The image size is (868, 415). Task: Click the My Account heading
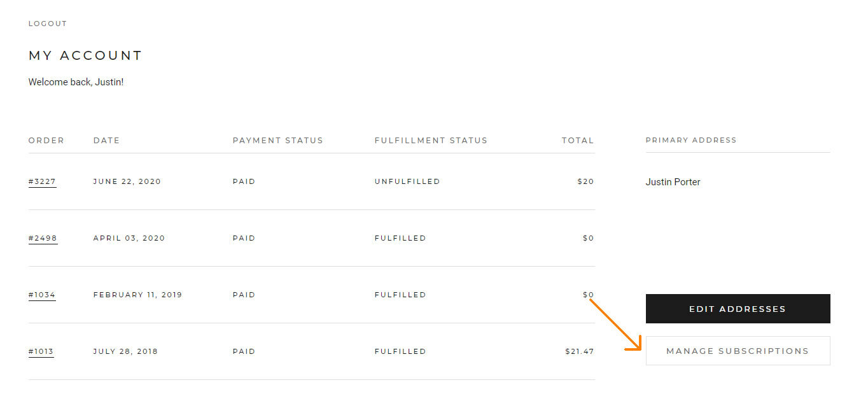click(85, 55)
